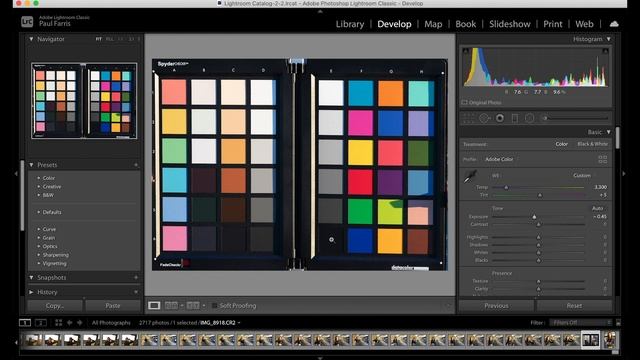Switch to the Web module
This screenshot has width=640, height=360.
584,24
